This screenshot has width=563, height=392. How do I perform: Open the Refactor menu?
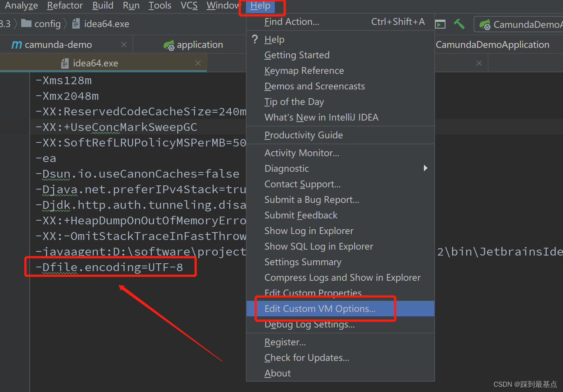65,6
